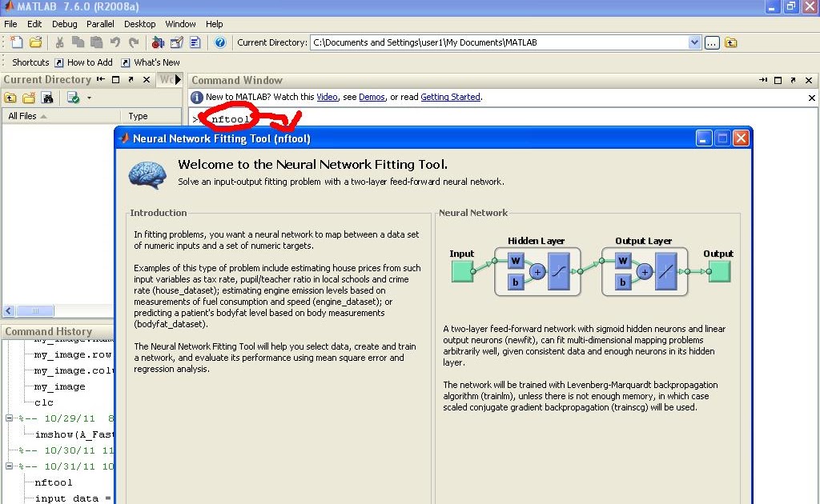Screen dimensions: 820x504
Task: Select the 10/30/11 history timestamp
Action: tap(66, 450)
